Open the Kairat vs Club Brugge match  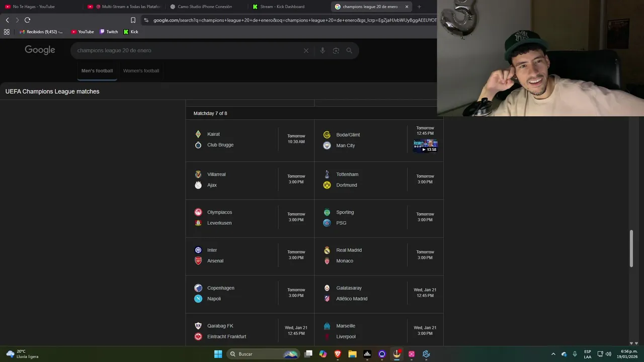coord(250,140)
